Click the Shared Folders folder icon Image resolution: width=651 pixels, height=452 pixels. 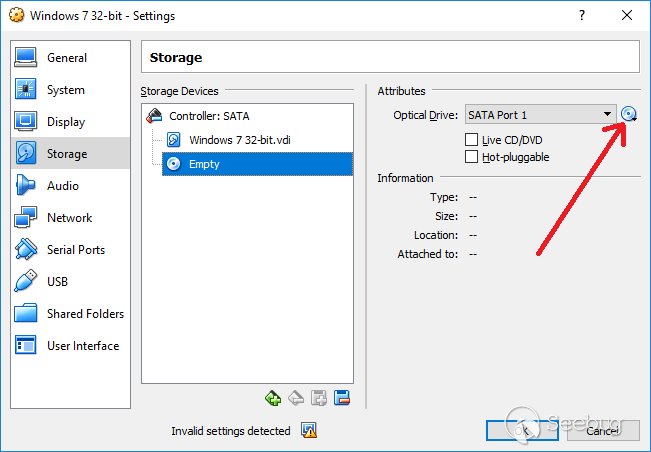pyautogui.click(x=26, y=313)
